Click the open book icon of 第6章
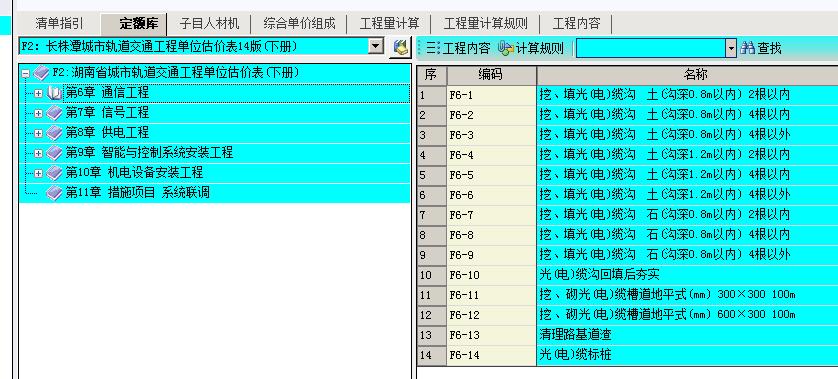The width and height of the screenshot is (838, 379). (54, 94)
